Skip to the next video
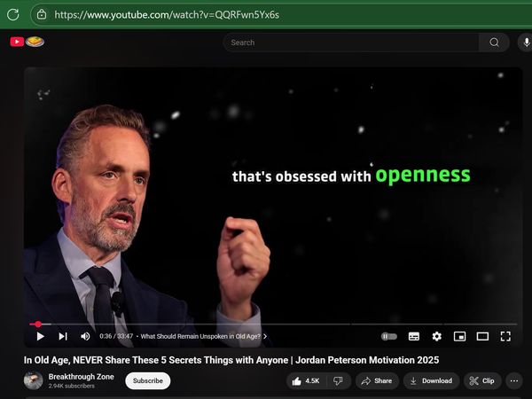The image size is (532, 399). 63,336
